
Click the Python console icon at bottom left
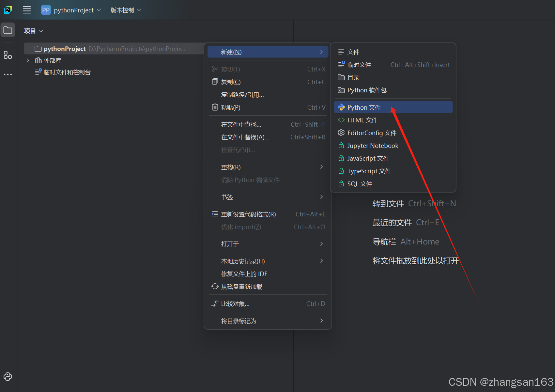click(x=8, y=377)
